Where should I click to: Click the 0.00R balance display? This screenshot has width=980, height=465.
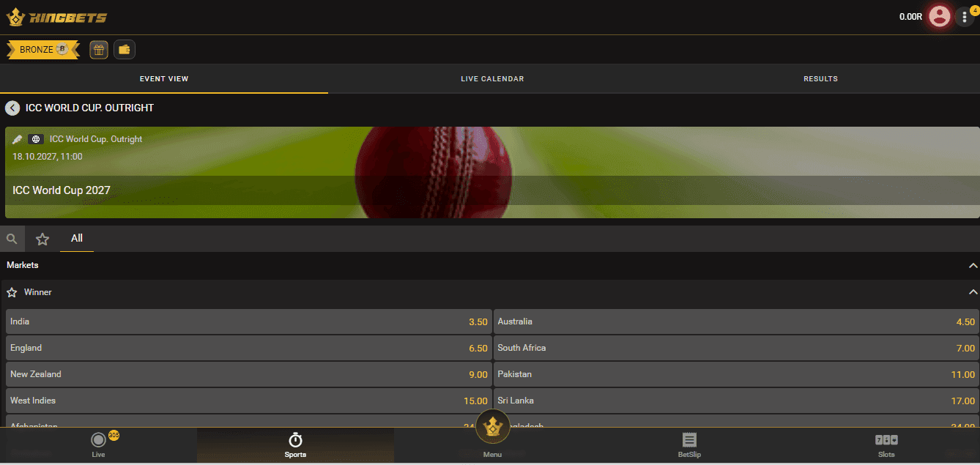[910, 17]
